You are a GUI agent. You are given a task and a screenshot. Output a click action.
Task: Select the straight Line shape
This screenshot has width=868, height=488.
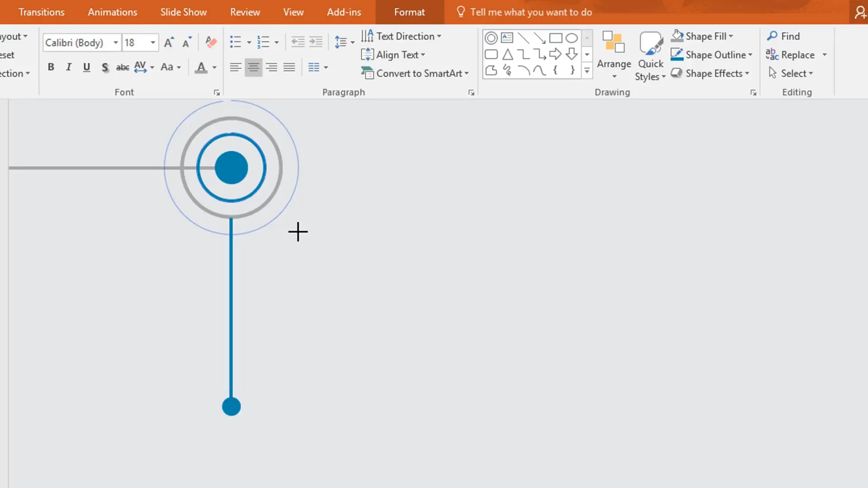(x=524, y=38)
